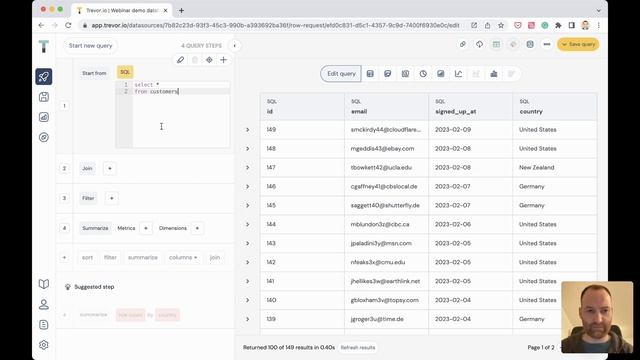Click the signed_up_at column header

coord(471,107)
